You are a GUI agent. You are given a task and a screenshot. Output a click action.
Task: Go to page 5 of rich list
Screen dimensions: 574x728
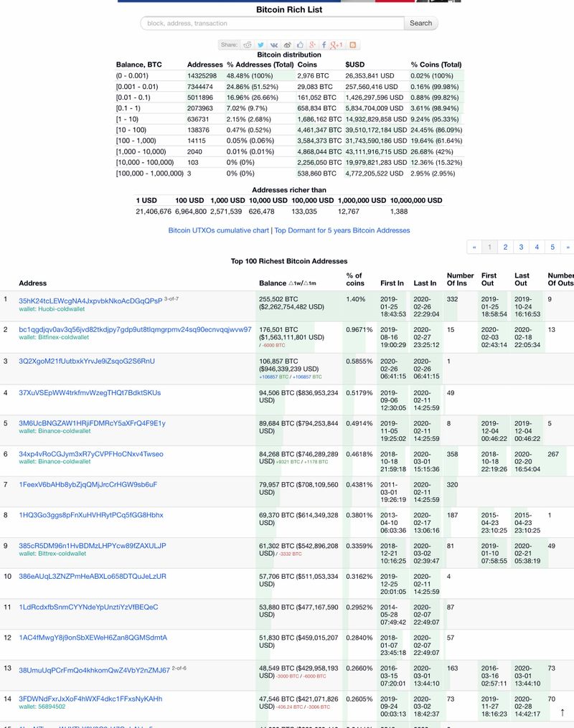click(x=552, y=247)
